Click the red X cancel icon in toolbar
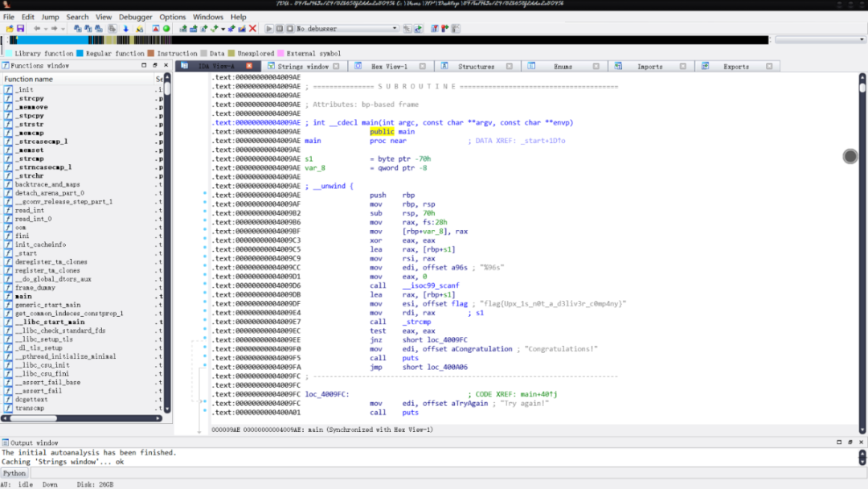The width and height of the screenshot is (868, 489). pyautogui.click(x=252, y=29)
